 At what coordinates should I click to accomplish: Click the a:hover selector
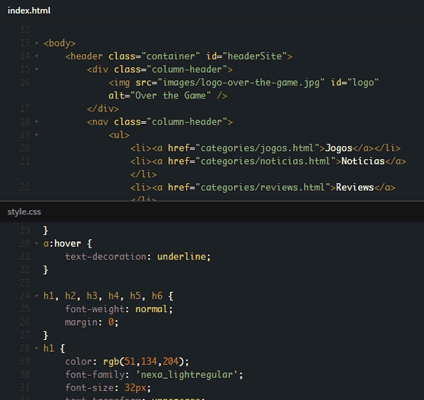click(62, 244)
